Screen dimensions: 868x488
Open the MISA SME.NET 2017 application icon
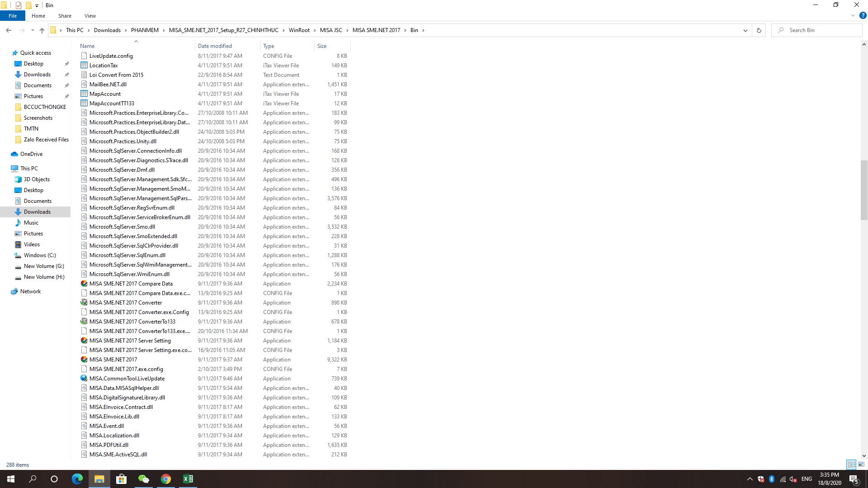[x=84, y=360]
